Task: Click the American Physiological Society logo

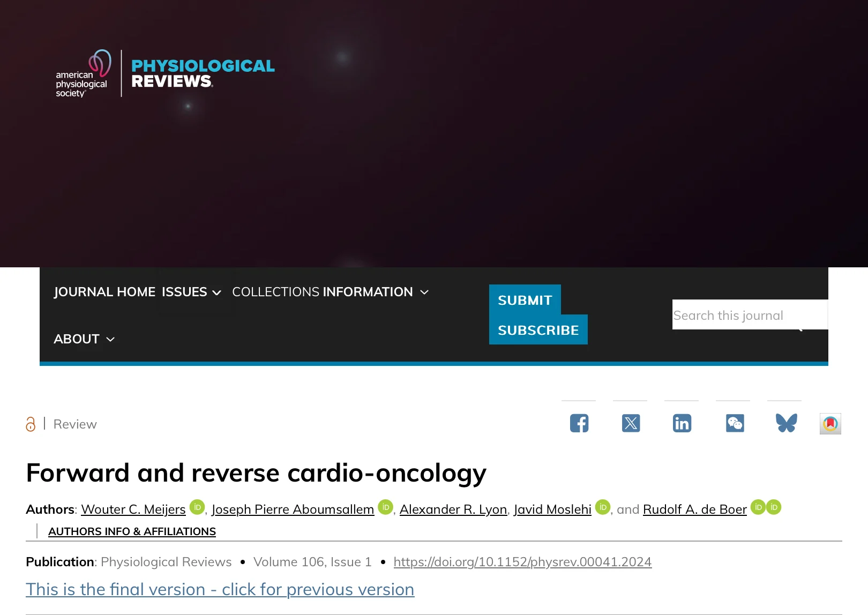Action: [x=83, y=75]
